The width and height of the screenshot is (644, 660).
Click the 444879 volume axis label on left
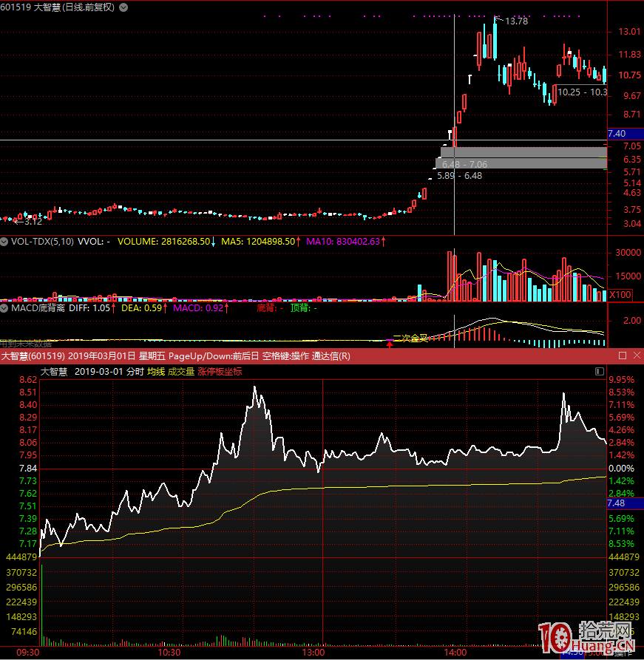click(21, 557)
